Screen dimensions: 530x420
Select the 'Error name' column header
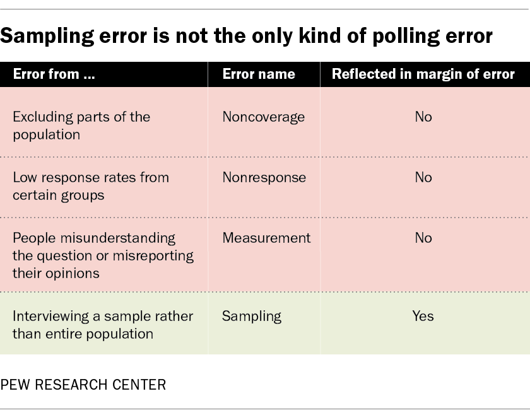pyautogui.click(x=259, y=74)
